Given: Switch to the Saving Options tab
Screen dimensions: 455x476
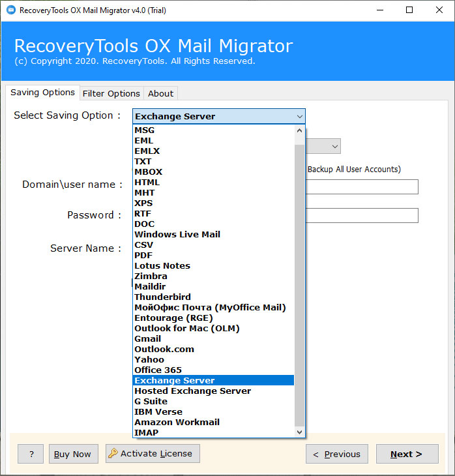Looking at the screenshot, I should point(42,93).
